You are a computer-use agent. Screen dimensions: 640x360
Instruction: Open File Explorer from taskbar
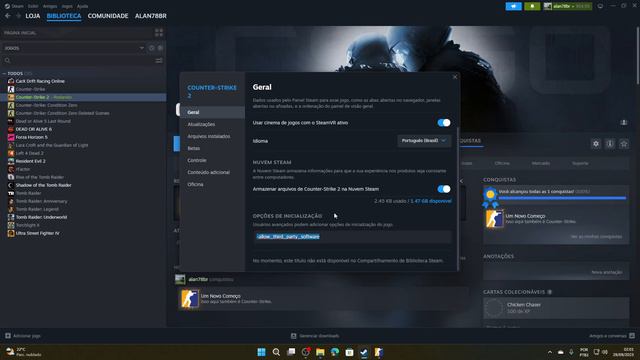pyautogui.click(x=320, y=352)
